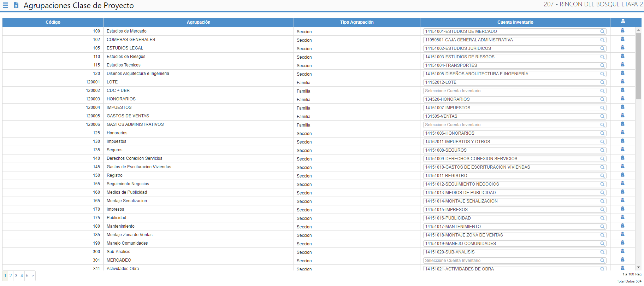Click account field 14151007-IMPUESTOS

[515, 108]
